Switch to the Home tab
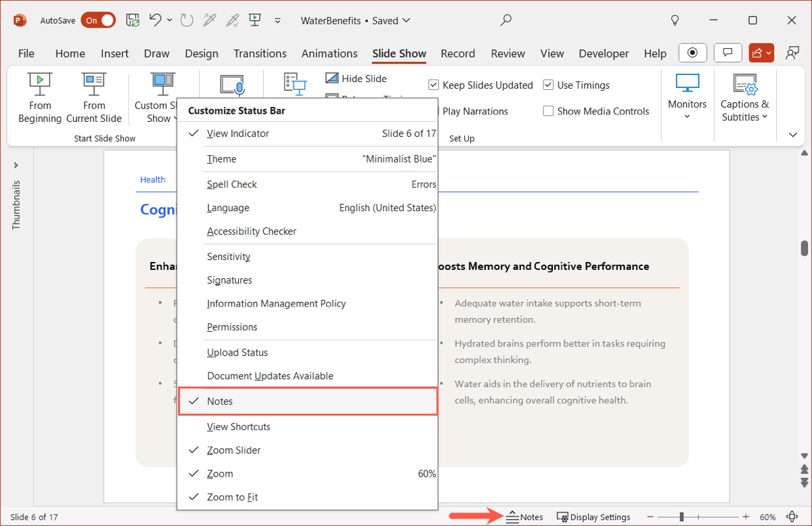The image size is (812, 526). (70, 53)
